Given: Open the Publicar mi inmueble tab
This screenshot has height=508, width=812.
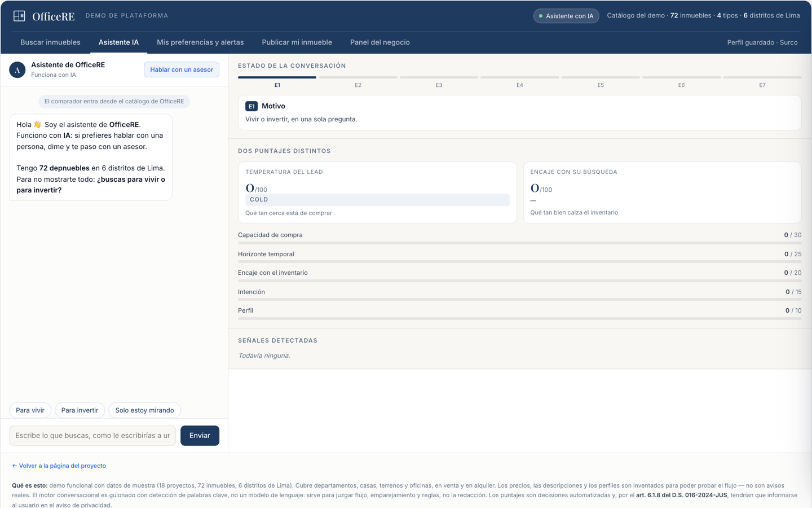Looking at the screenshot, I should coord(297,42).
